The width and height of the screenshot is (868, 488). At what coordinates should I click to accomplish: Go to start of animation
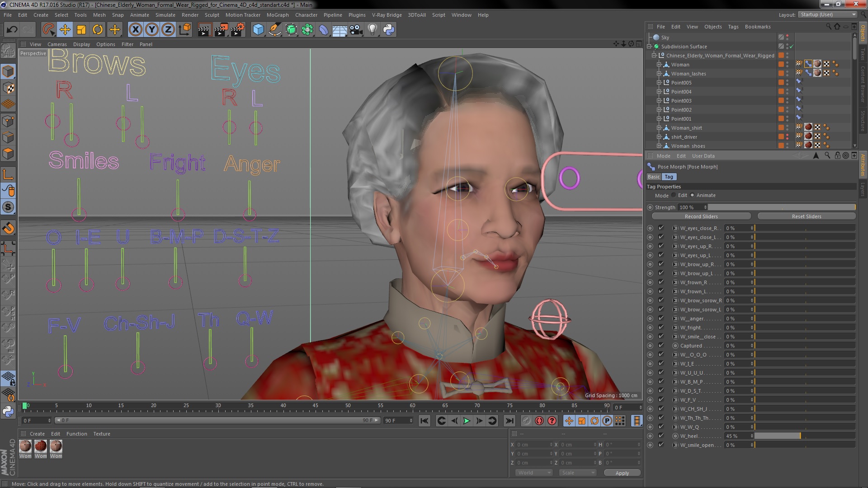(424, 421)
